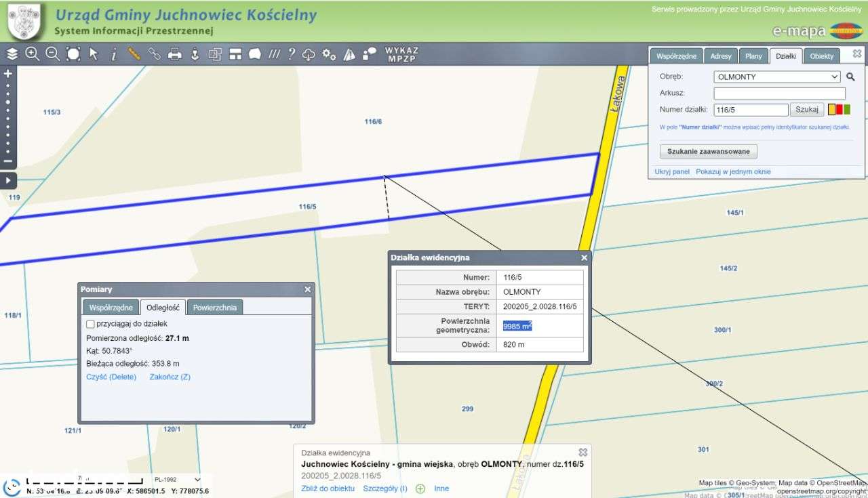Close the Działka ewidencyjna popup window
The height and width of the screenshot is (498, 868).
(584, 258)
